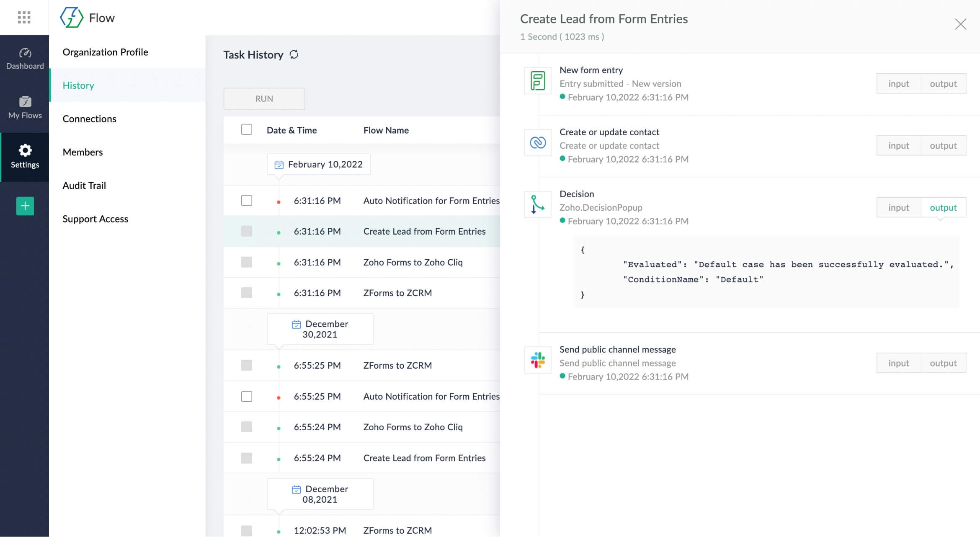Image resolution: width=980 pixels, height=537 pixels.
Task: Refresh the Task History list
Action: 294,54
